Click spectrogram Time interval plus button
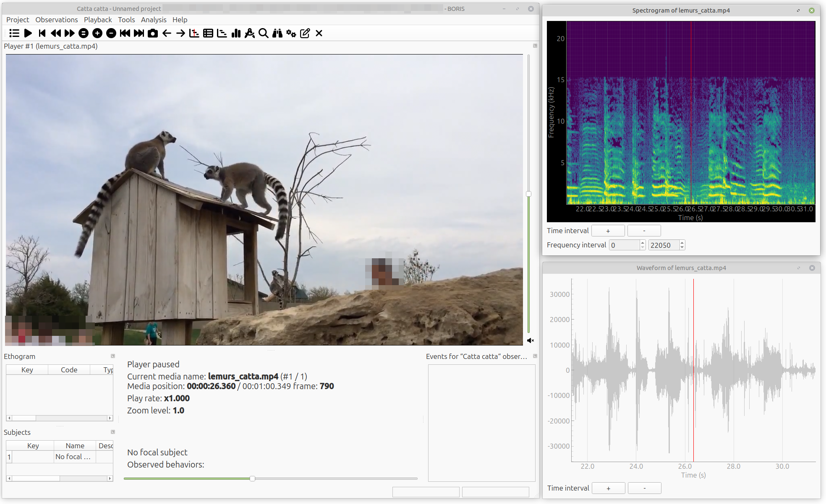 click(608, 231)
